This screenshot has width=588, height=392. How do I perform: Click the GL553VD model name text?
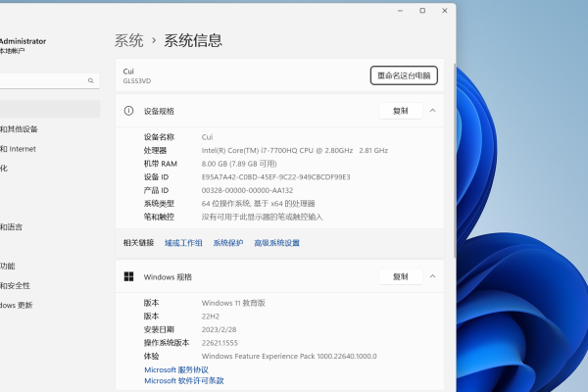click(x=137, y=81)
